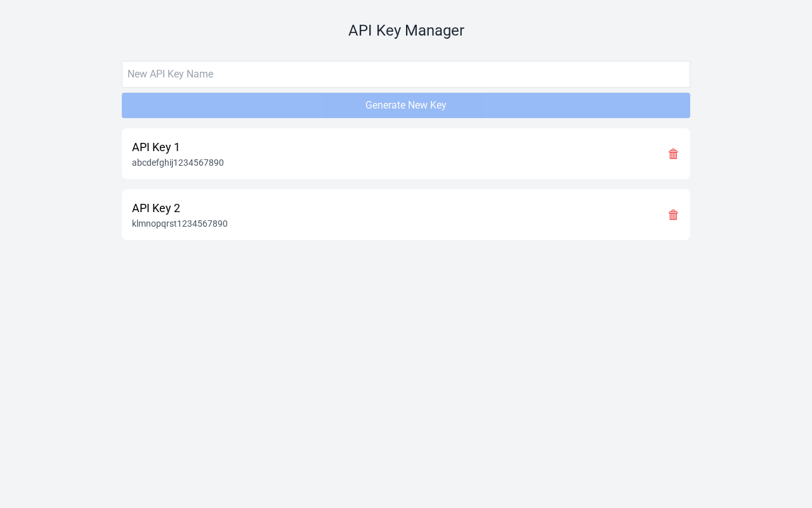Focus the New API Key Name field
Screen dimensions: 812x508
(406, 74)
